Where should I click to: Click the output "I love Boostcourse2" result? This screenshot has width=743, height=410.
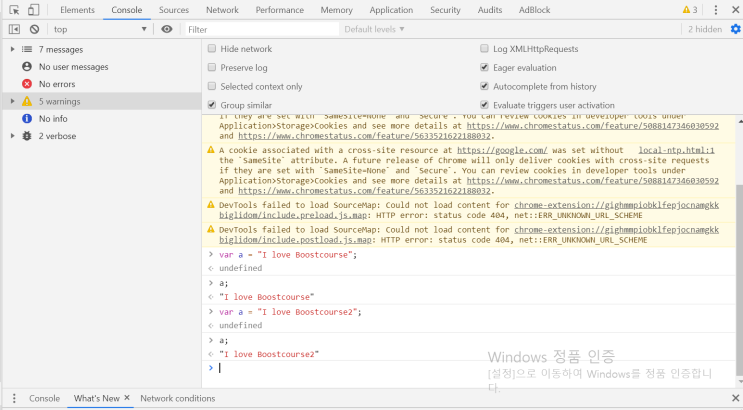point(269,354)
